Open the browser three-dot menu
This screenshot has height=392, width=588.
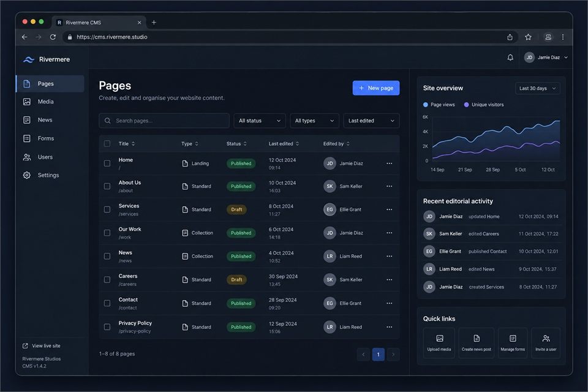click(562, 37)
